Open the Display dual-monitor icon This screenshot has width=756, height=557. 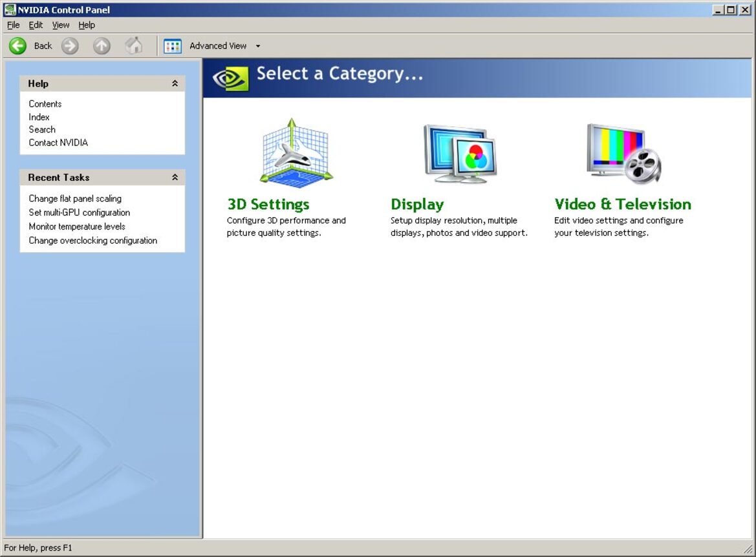[x=460, y=153]
